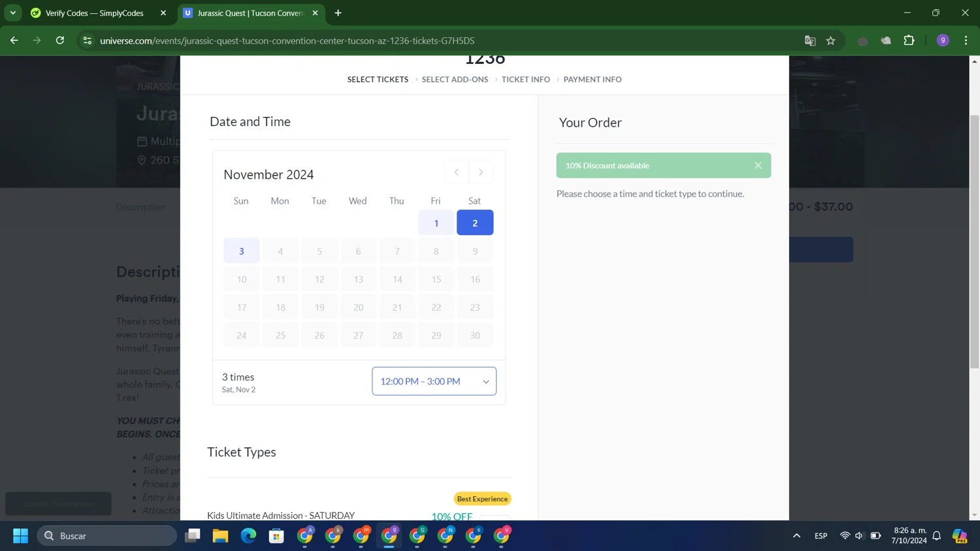Click the 10% OFF label

tap(452, 516)
